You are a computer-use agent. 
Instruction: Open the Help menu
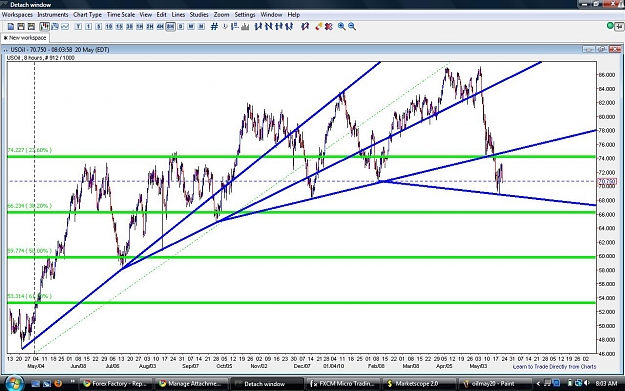coord(293,15)
